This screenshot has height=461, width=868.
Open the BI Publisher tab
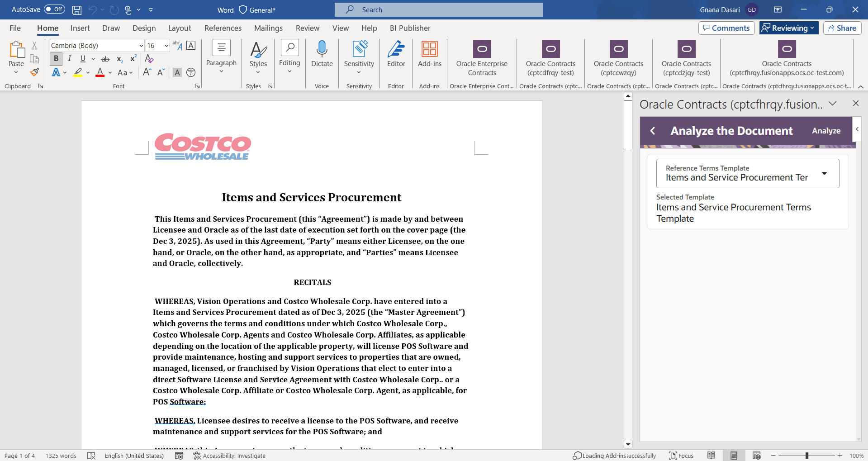pyautogui.click(x=409, y=28)
